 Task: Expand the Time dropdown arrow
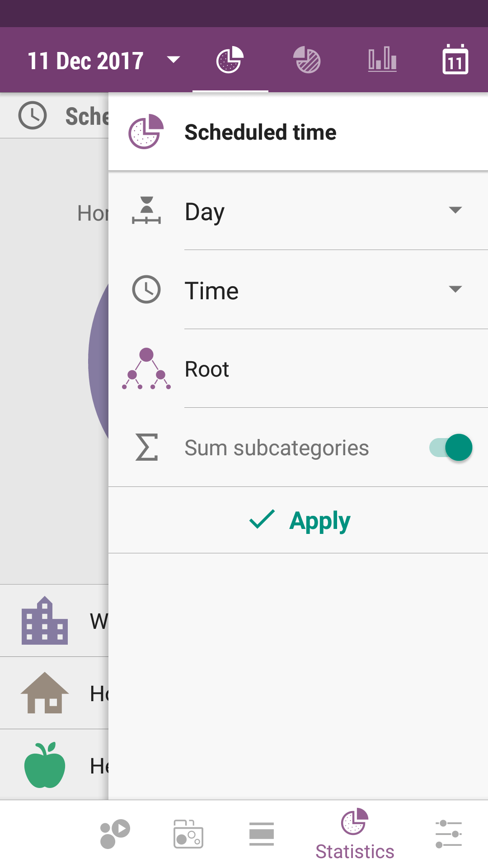pos(455,289)
